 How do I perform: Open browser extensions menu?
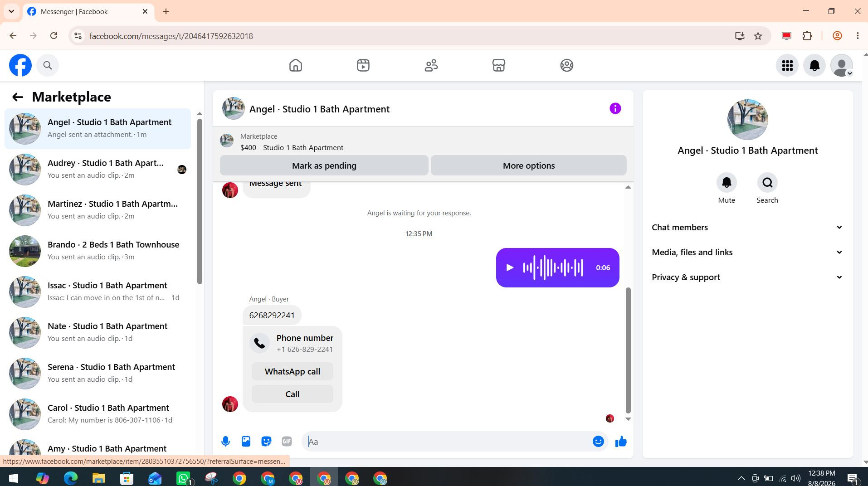[x=807, y=36]
